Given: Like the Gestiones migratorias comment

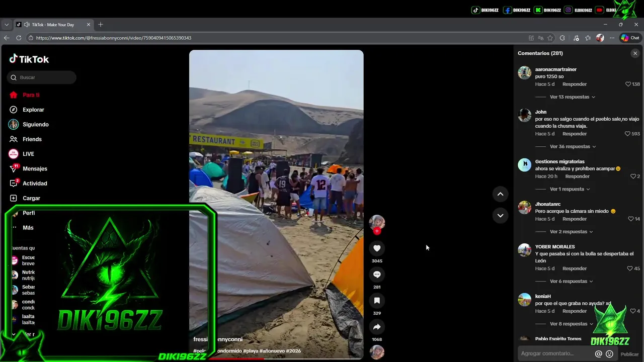Looking at the screenshot, I should tap(633, 176).
